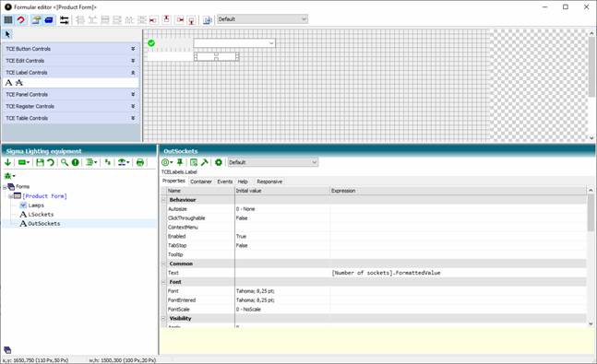Select the LSockets tree item

[41, 214]
